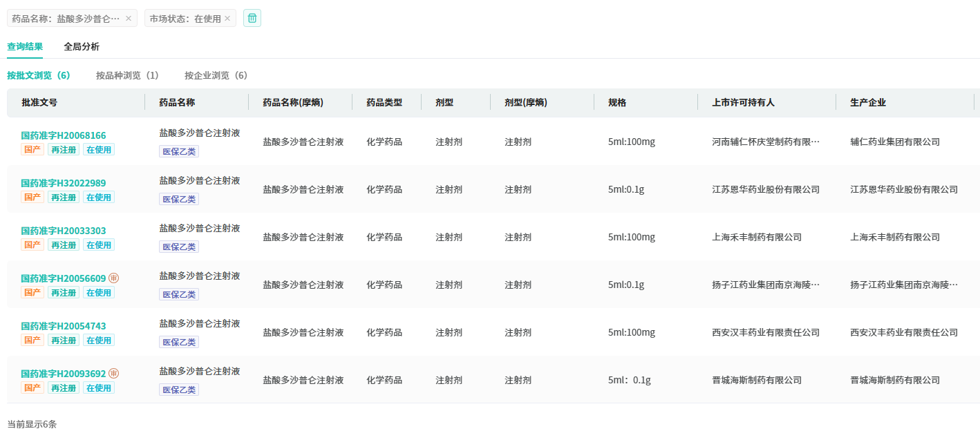Click the 审 icon beside H20093692

point(114,373)
